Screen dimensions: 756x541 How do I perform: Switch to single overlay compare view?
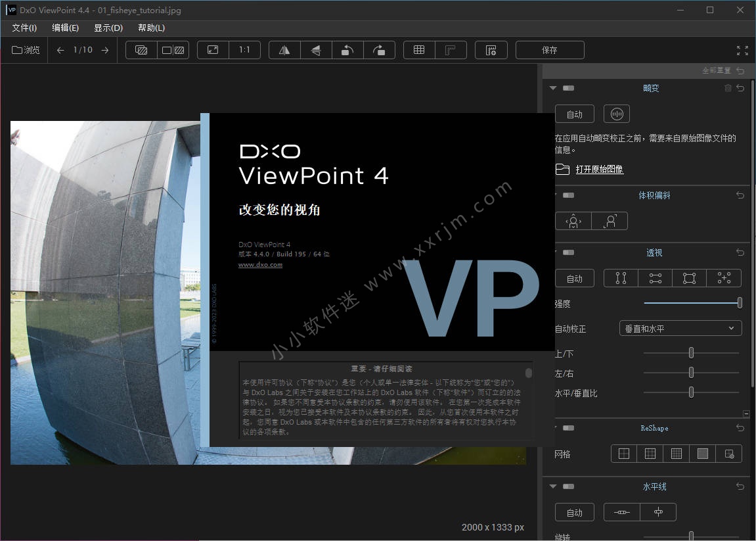(x=141, y=50)
